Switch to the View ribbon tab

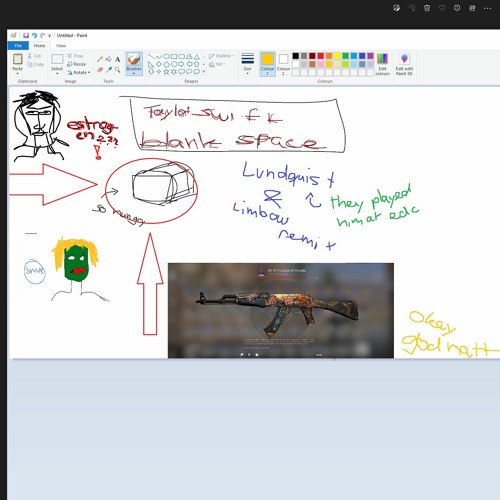coord(61,46)
